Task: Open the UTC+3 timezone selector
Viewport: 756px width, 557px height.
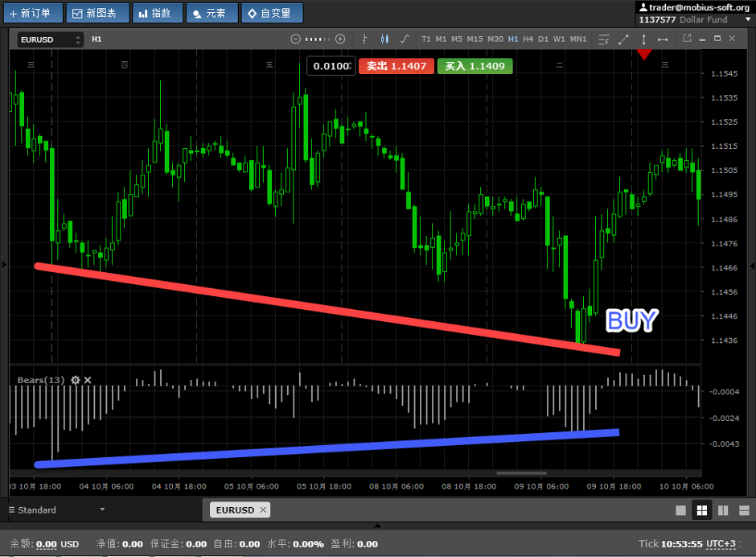Action: (721, 544)
